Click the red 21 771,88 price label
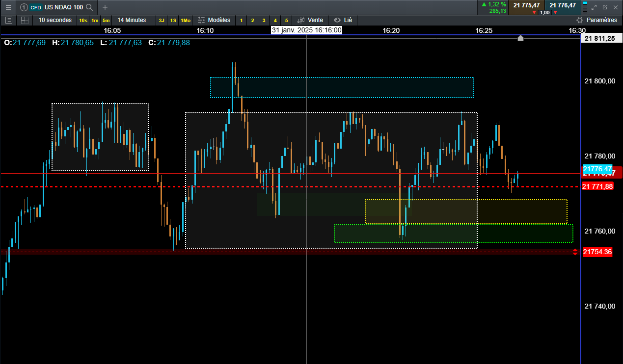The image size is (623, 364). tap(597, 186)
